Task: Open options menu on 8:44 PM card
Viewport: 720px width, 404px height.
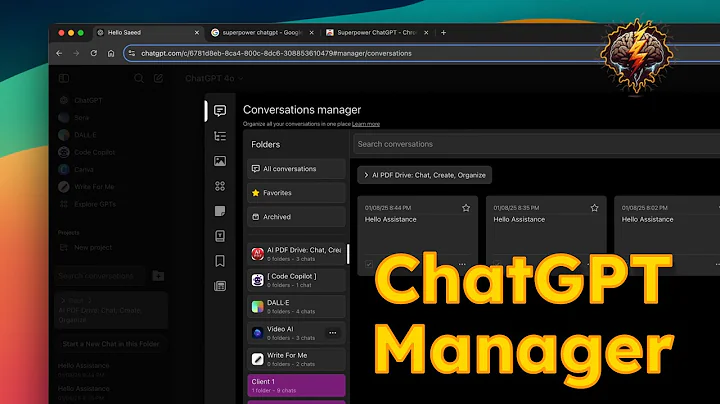Action: pos(462,264)
